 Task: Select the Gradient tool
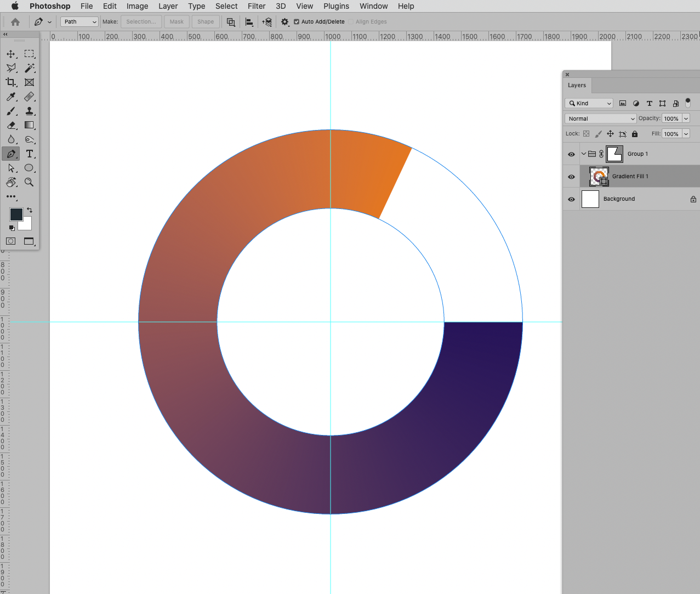point(30,125)
